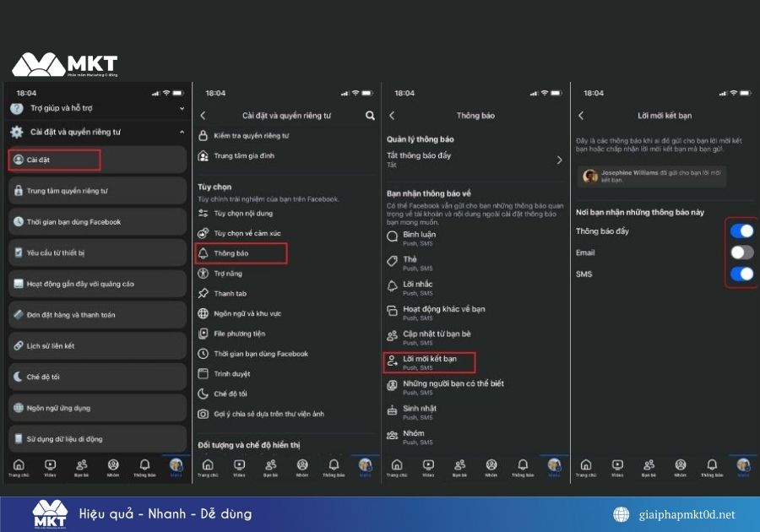Viewport: 760px width, 532px height.
Task: Expand the Trợ giúp và hỗ trợ section
Action: pyautogui.click(x=182, y=109)
